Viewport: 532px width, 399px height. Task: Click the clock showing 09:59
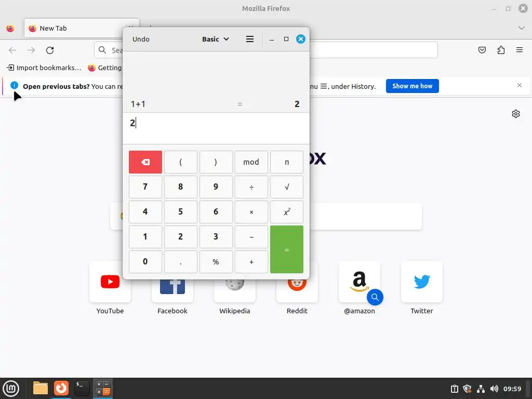click(512, 389)
